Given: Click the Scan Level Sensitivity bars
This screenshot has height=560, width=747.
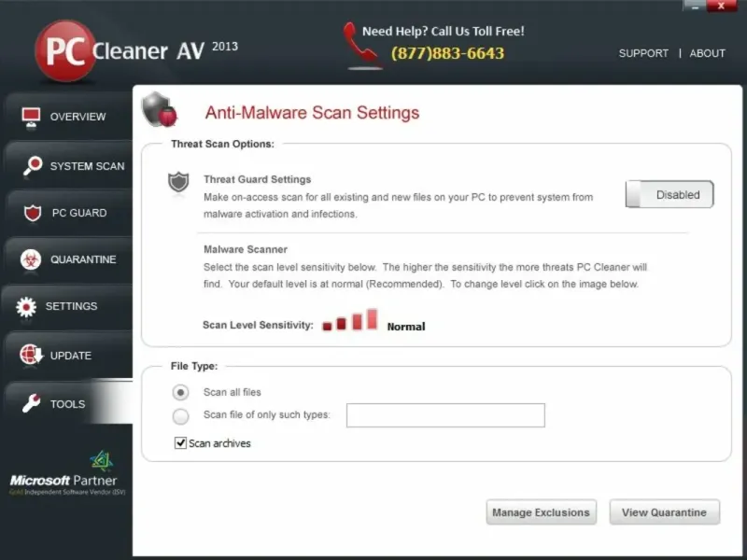Looking at the screenshot, I should [350, 320].
